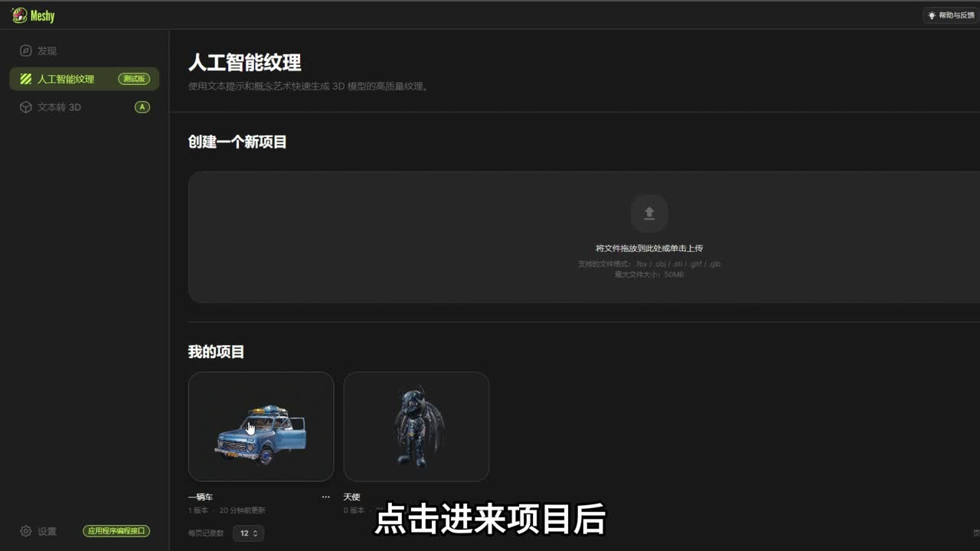Click the A badge beside 文本转 3D
The height and width of the screenshot is (551, 980).
(142, 107)
